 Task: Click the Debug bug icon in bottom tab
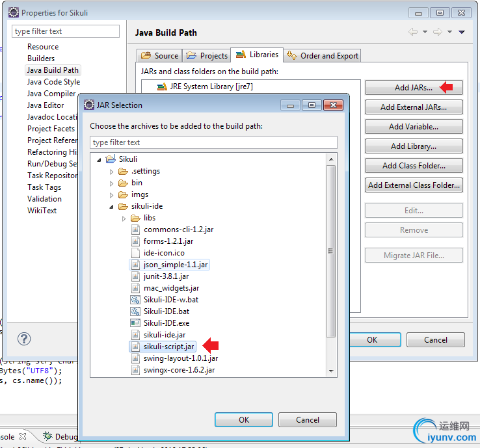tap(47, 436)
